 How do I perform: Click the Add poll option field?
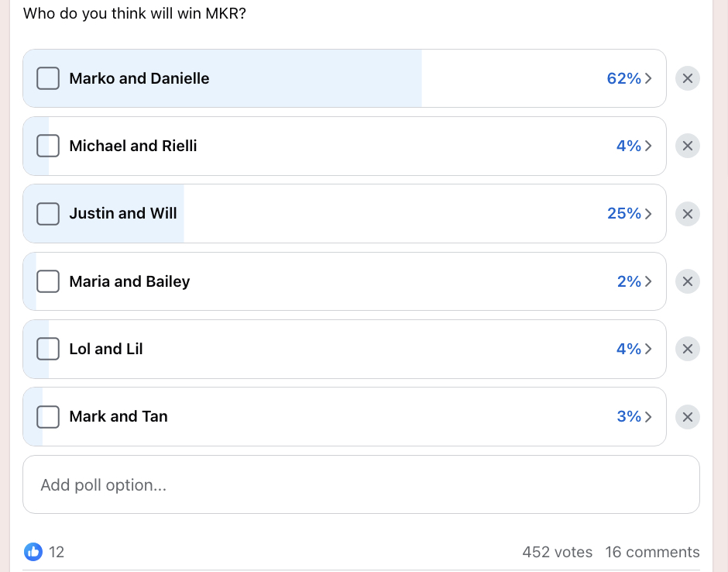(361, 484)
